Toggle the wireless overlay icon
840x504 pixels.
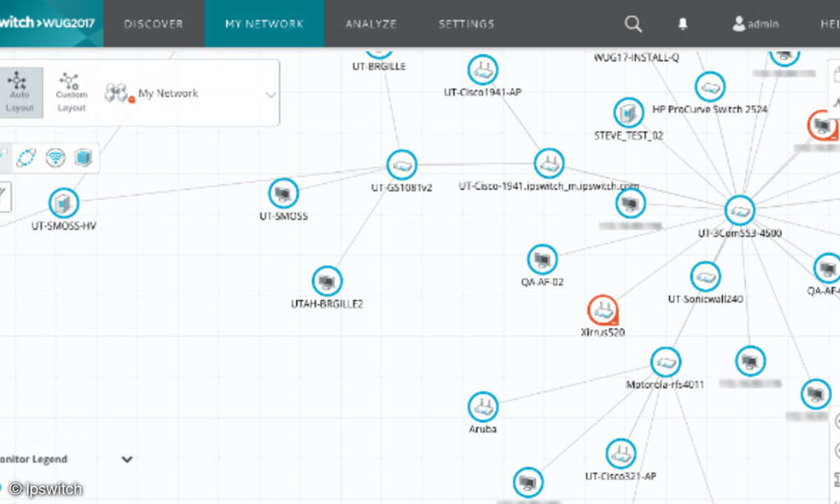click(55, 157)
